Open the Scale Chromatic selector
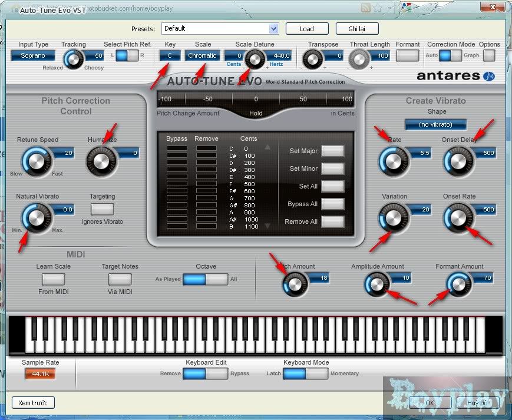Screen dimensions: 512x420 [x=202, y=56]
